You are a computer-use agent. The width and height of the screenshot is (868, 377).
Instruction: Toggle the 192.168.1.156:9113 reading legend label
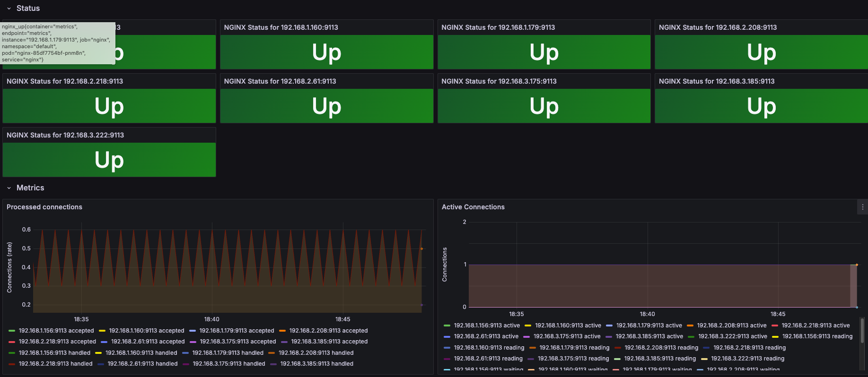tap(817, 336)
